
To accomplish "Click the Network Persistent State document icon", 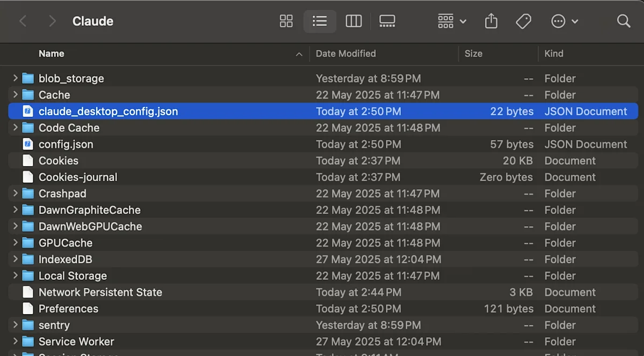I will click(28, 292).
